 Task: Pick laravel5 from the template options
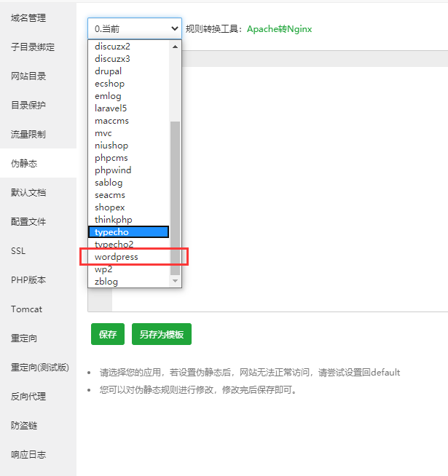click(x=128, y=108)
